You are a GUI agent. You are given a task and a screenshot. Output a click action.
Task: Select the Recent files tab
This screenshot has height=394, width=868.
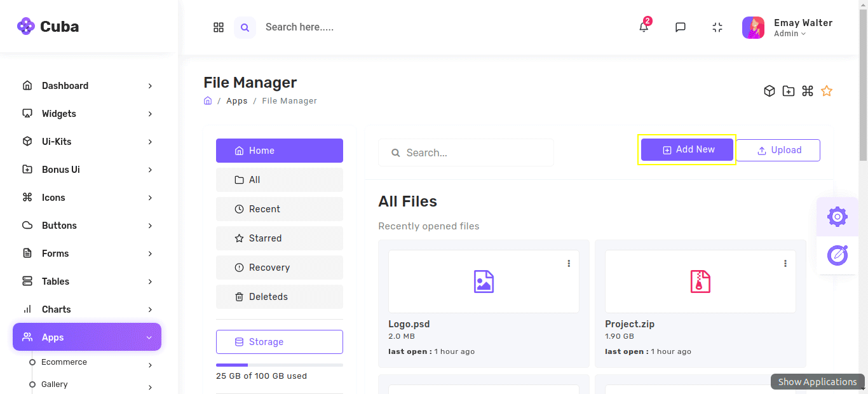tap(280, 209)
